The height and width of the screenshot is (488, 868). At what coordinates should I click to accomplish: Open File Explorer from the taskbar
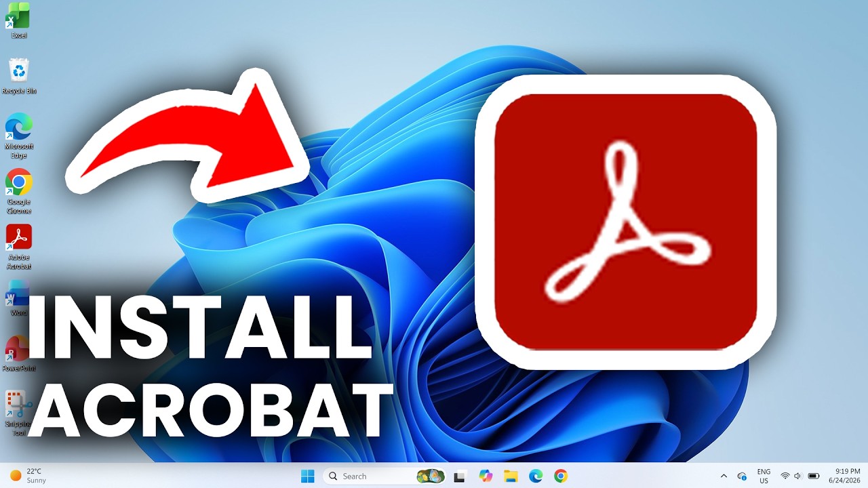(x=511, y=476)
